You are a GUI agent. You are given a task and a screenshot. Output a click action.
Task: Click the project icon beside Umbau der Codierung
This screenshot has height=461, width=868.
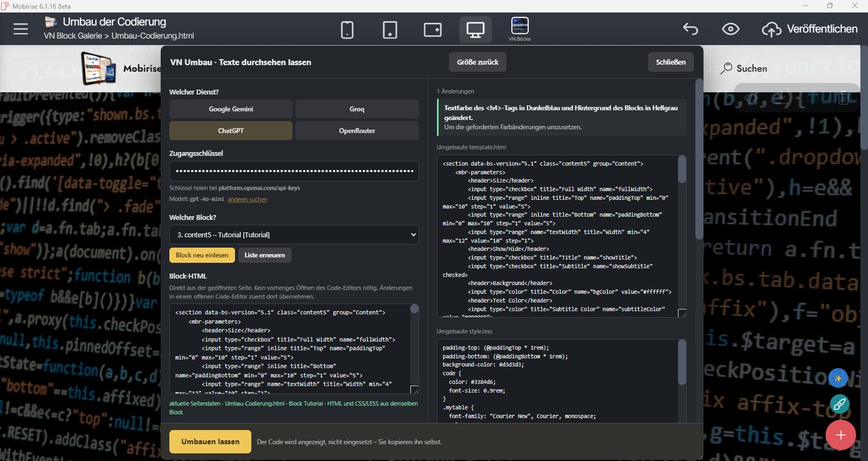tap(51, 22)
